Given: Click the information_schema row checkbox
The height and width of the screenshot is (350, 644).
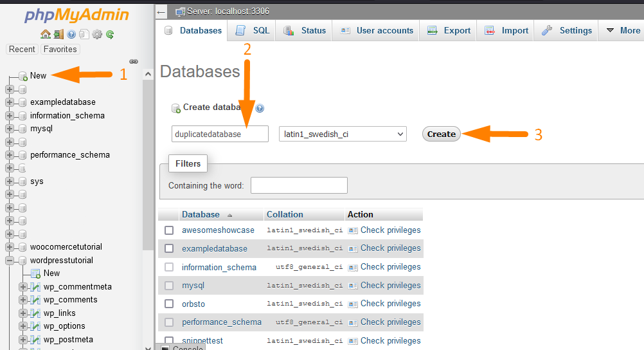Looking at the screenshot, I should tap(169, 267).
